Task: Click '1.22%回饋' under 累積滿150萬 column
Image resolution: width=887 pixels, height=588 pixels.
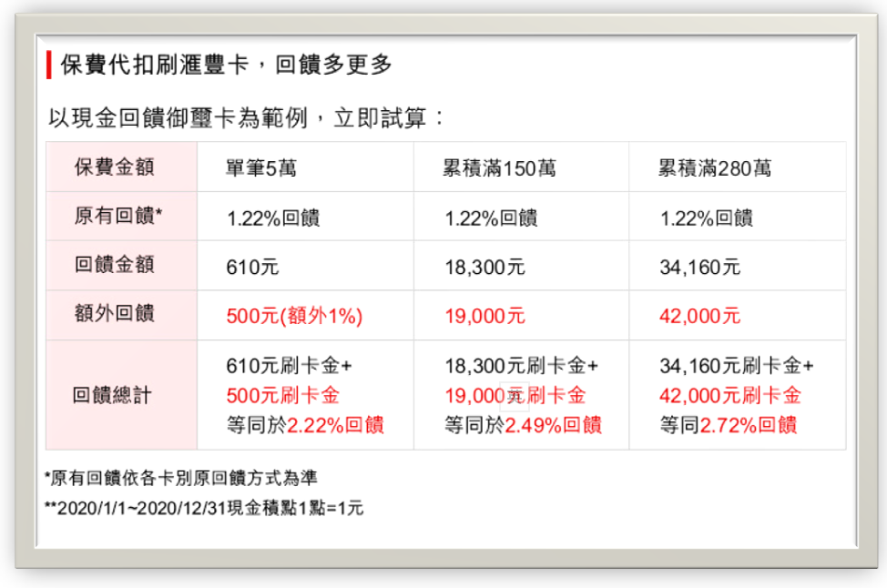Action: pos(491,218)
